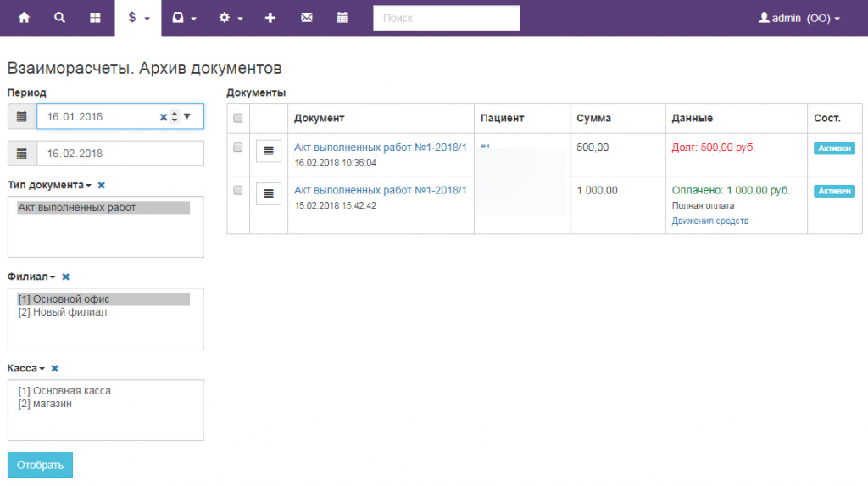The image size is (868, 486).
Task: Click the plus add icon
Action: pyautogui.click(x=270, y=18)
